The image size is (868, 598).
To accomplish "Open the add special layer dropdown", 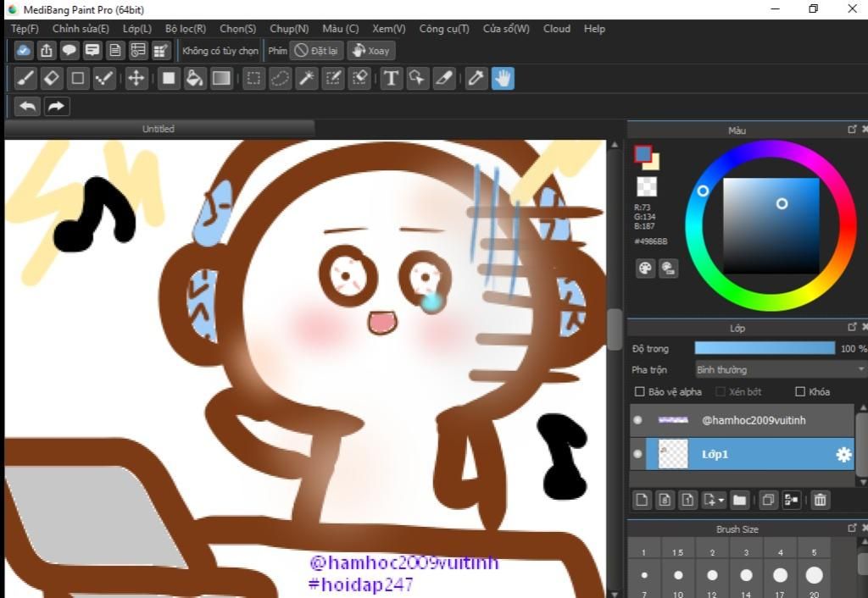I will 714,500.
